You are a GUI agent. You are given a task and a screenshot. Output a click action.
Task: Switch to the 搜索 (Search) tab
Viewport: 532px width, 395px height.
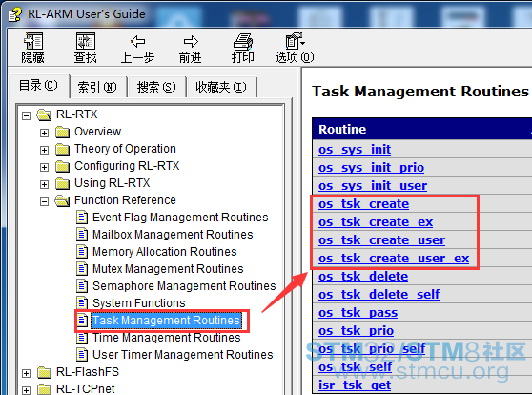click(x=156, y=87)
